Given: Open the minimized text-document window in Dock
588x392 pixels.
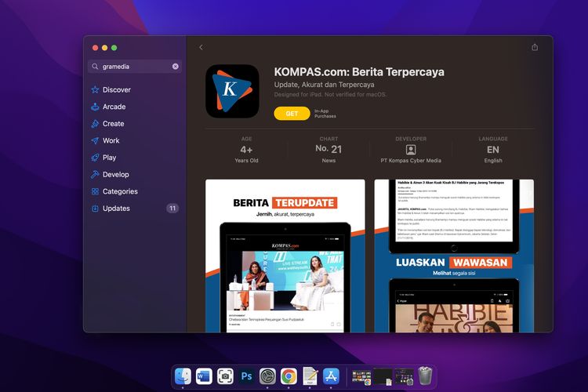Looking at the screenshot, I should pyautogui.click(x=383, y=376).
